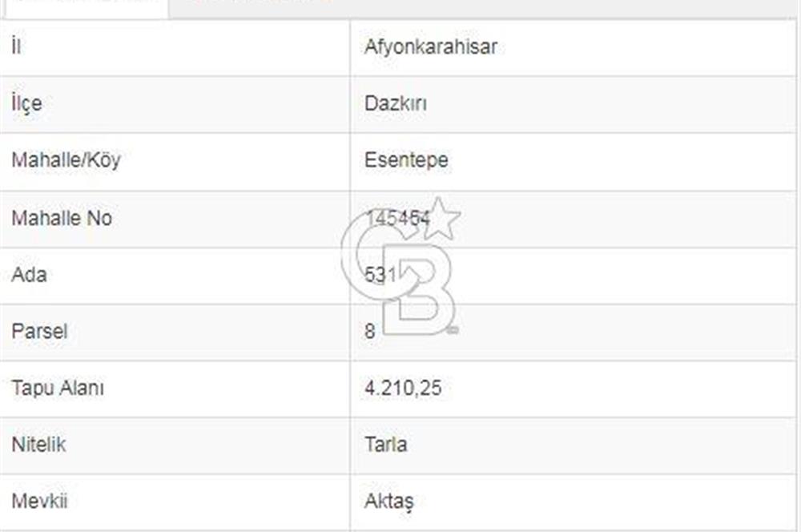Select the Tapu Alanı row label
The image size is (801, 532).
(58, 389)
